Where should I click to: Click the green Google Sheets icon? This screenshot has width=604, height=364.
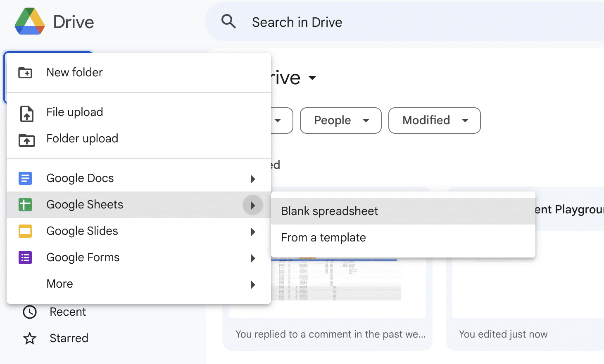coord(25,205)
